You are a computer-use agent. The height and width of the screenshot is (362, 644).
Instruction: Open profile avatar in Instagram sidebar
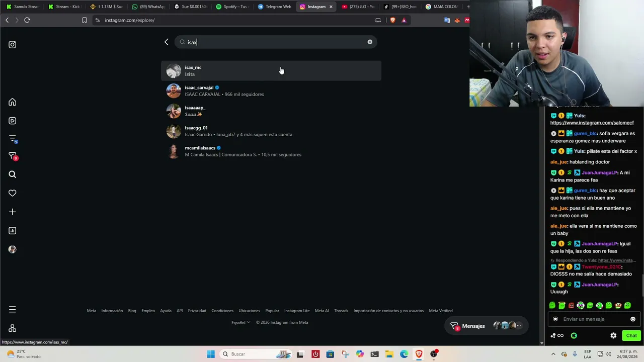13,249
